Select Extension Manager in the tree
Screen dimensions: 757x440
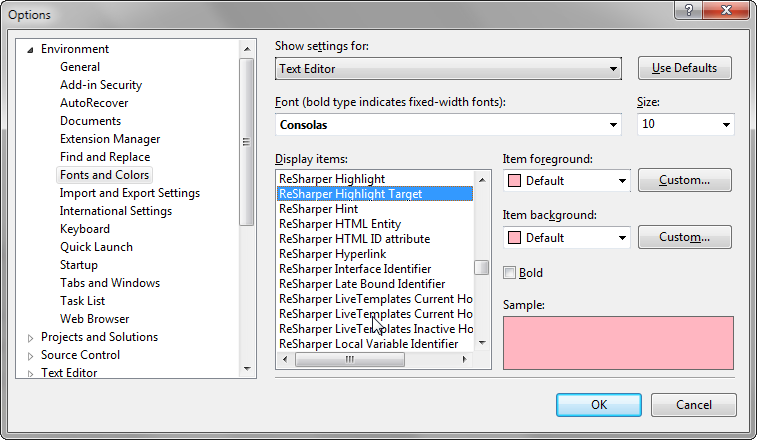[x=110, y=139]
